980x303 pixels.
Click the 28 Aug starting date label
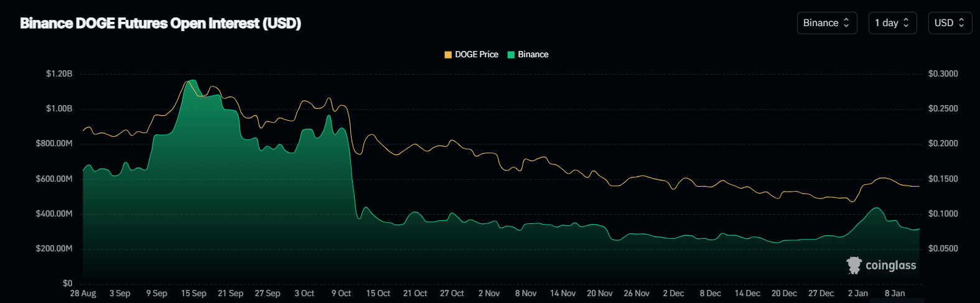(83, 294)
